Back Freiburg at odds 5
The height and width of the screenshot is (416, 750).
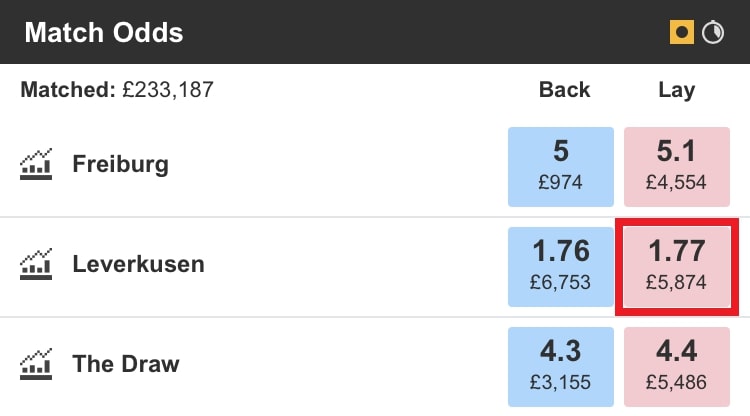click(x=560, y=165)
